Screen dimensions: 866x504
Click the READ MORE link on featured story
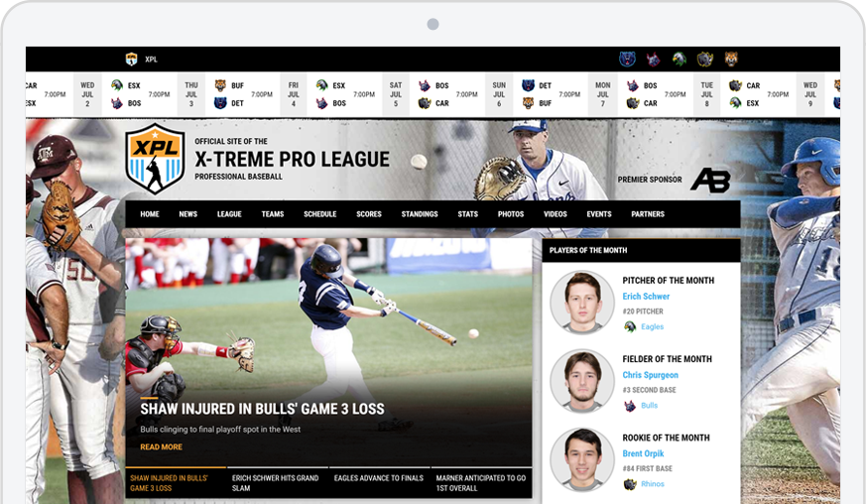pos(162,446)
